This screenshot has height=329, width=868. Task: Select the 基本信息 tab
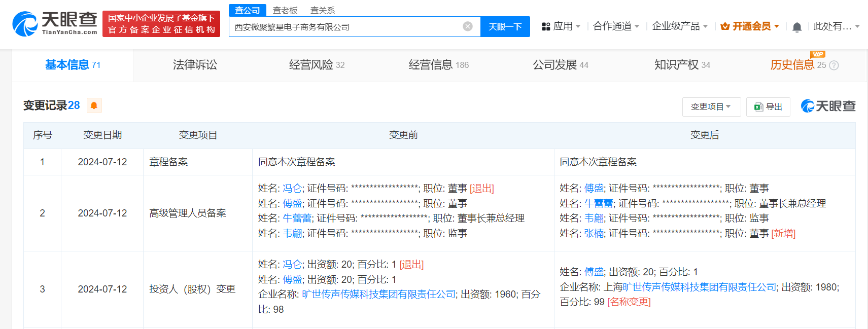(x=73, y=65)
